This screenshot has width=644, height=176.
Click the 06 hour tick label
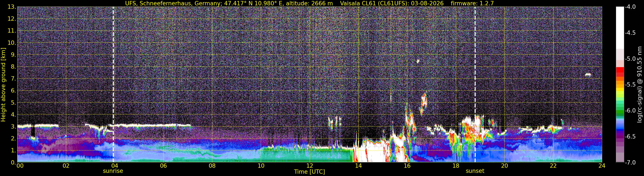163,166
